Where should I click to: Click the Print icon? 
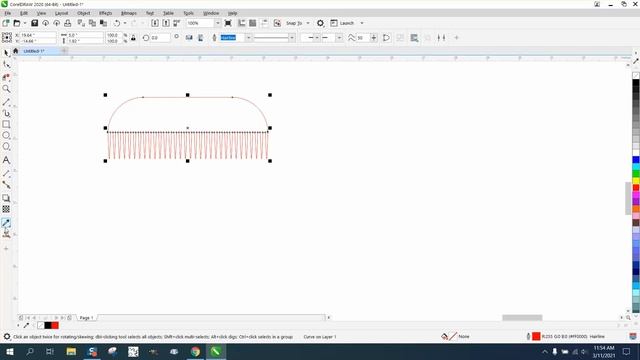(x=68, y=23)
